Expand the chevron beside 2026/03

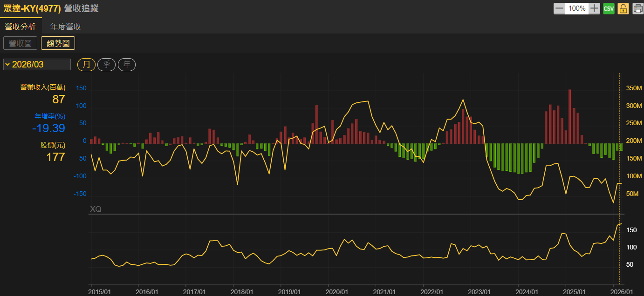click(7, 64)
